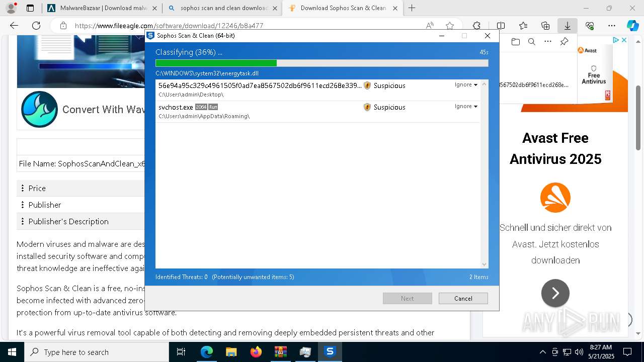Toggle the split screen icon
Screen dimensions: 644x362
pyautogui.click(x=501, y=26)
